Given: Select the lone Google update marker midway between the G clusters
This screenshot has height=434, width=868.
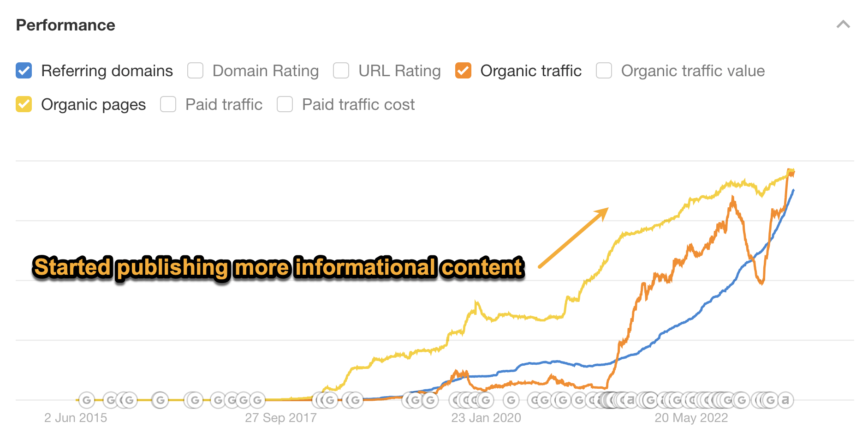Looking at the screenshot, I should coord(161,400).
